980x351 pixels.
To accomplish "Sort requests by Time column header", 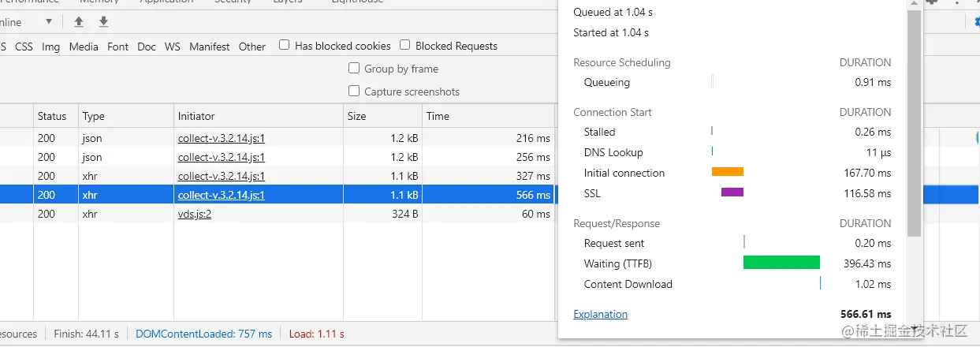I will pos(438,116).
